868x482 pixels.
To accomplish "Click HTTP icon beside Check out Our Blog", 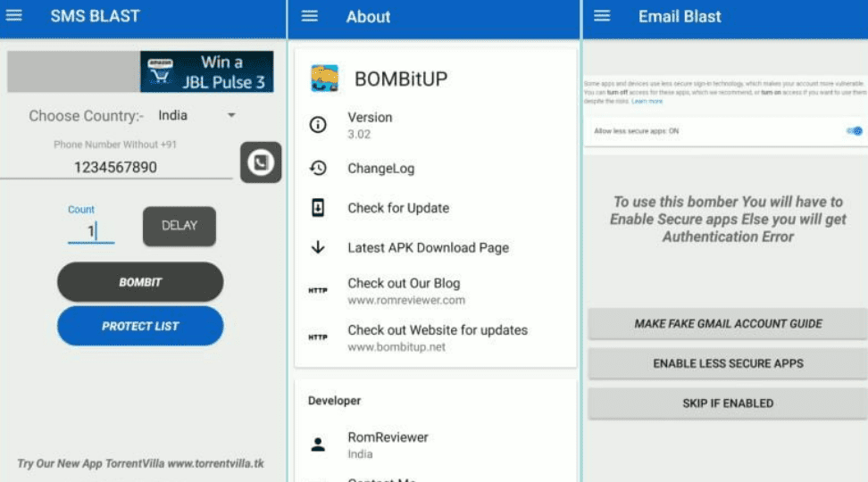I will (x=318, y=290).
